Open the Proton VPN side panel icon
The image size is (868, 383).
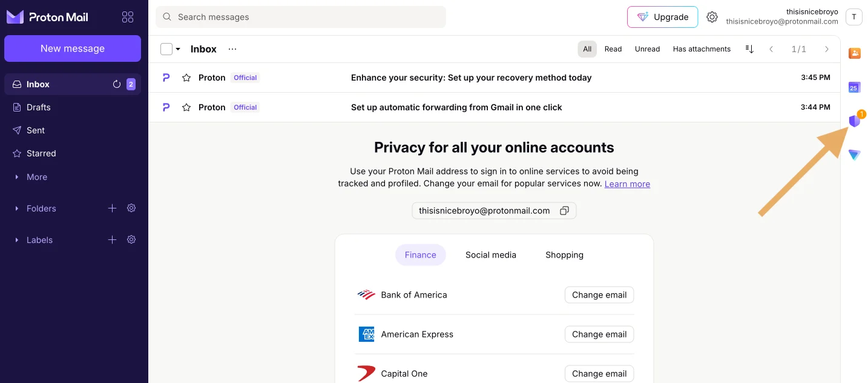[x=854, y=155]
